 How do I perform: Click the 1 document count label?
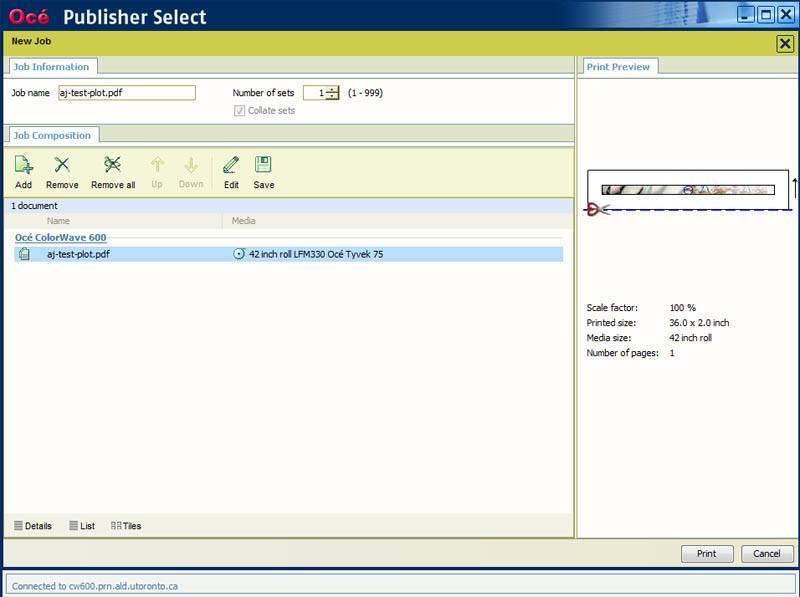pos(35,206)
